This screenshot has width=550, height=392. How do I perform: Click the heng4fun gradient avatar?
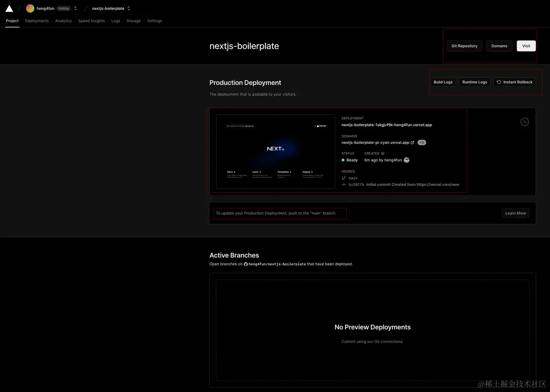[x=30, y=8]
